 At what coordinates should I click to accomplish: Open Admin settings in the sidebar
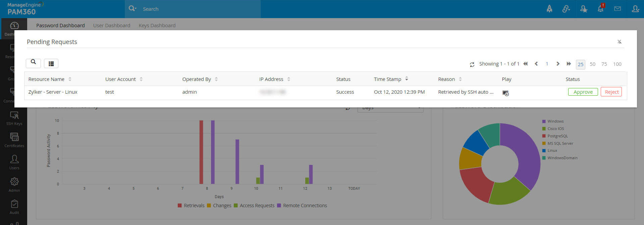click(x=14, y=185)
